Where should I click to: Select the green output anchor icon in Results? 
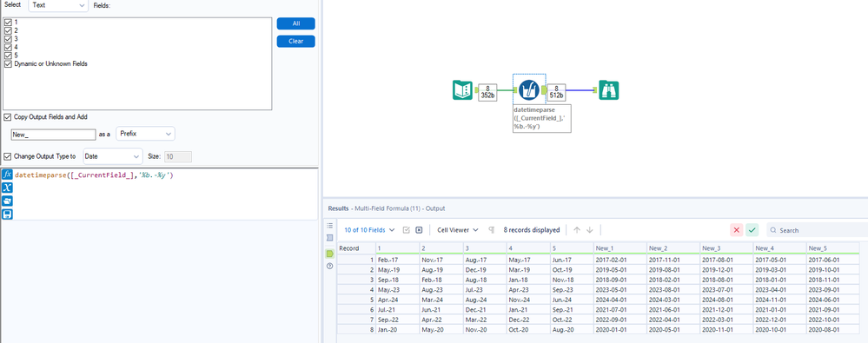[x=330, y=254]
